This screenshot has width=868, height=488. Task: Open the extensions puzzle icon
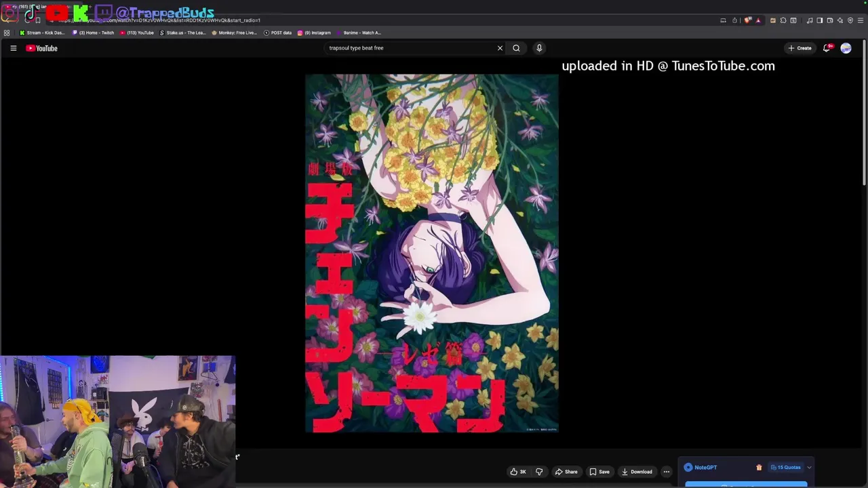[783, 20]
